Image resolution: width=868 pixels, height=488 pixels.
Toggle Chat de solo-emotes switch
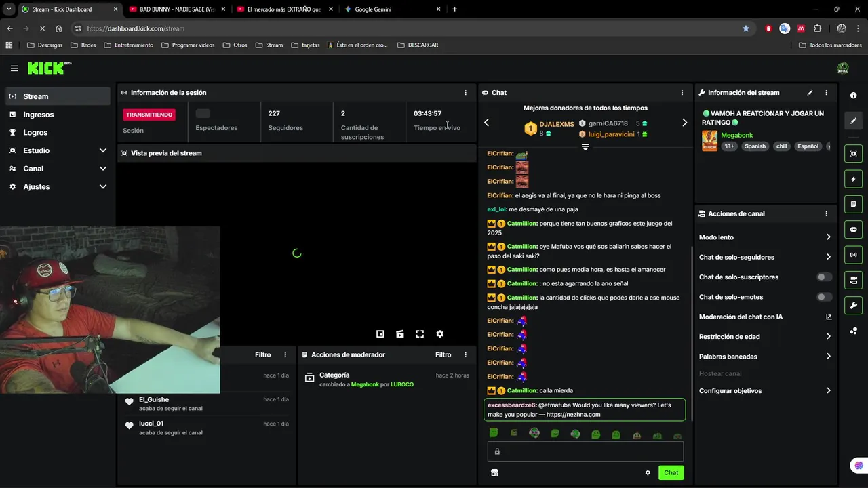[824, 297]
